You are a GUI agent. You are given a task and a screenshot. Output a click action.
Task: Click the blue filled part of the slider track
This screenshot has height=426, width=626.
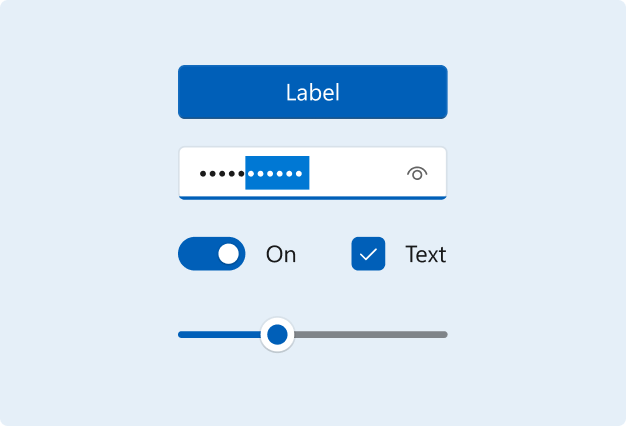point(219,335)
